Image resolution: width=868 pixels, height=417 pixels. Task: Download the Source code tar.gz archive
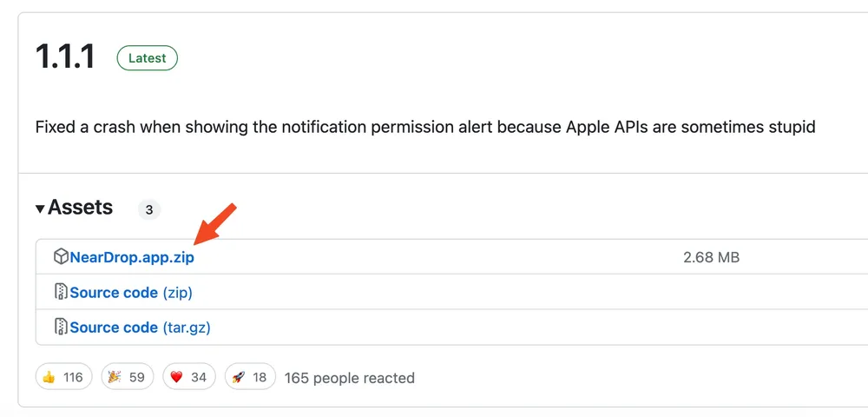click(x=140, y=327)
